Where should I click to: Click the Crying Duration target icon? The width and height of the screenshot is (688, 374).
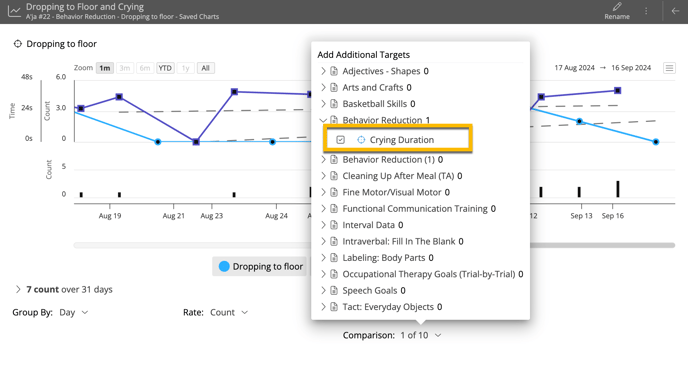click(361, 140)
